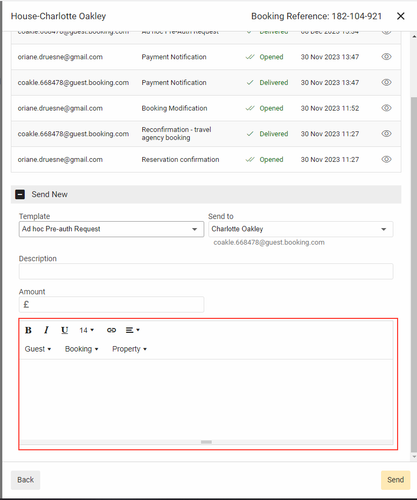Collapse the Send New section
Viewport: 417px width, 500px height.
coord(20,194)
